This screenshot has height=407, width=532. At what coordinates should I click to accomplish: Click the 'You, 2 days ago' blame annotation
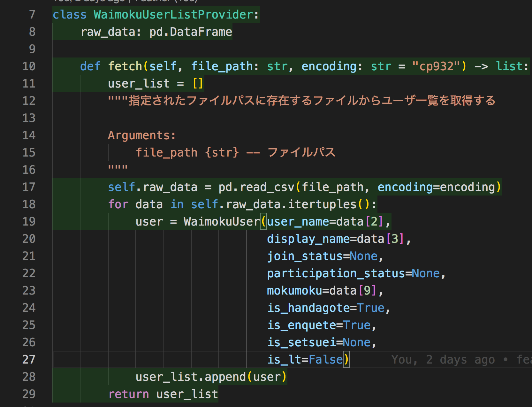(443, 360)
